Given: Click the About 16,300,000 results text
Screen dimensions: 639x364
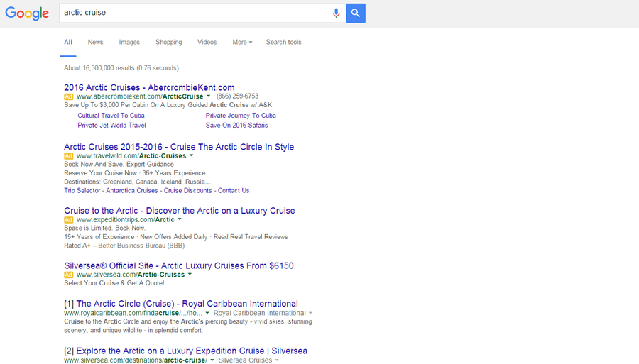Looking at the screenshot, I should pos(121,68).
